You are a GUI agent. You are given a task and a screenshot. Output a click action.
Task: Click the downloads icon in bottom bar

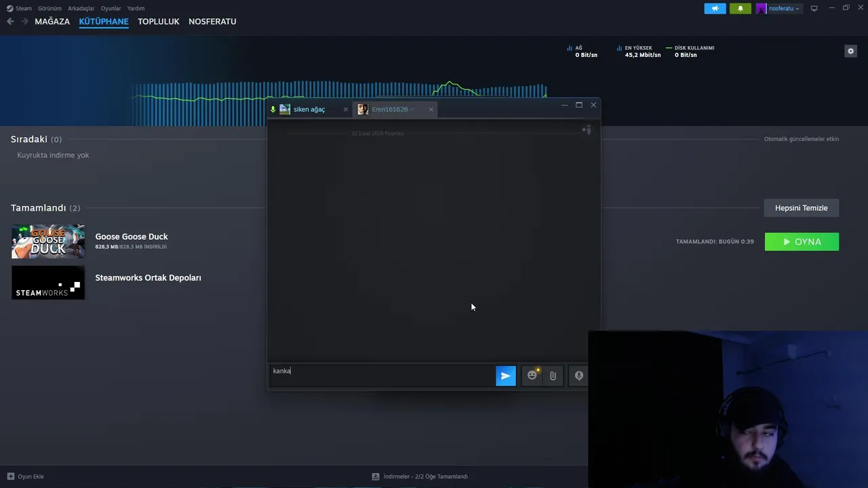376,476
